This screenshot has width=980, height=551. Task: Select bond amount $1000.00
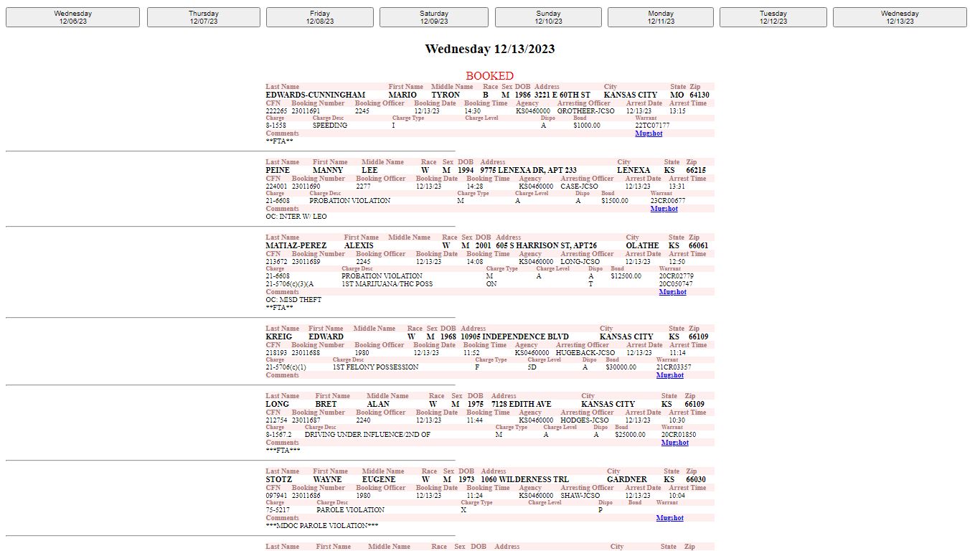pos(586,126)
